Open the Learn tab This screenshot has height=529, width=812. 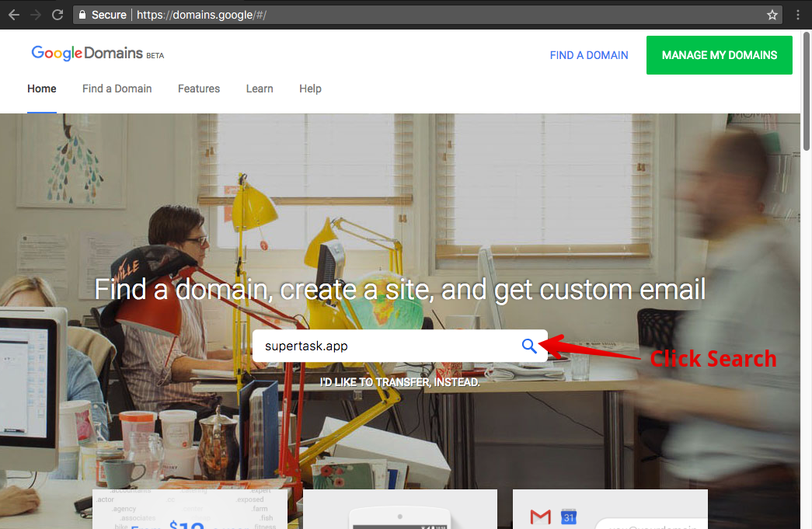point(260,89)
